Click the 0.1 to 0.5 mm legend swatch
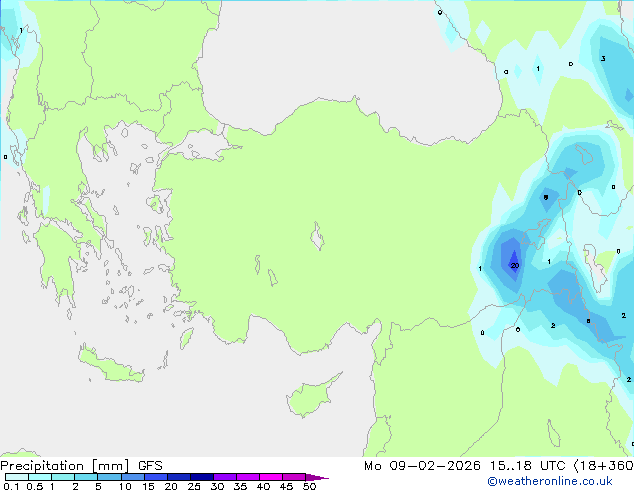Viewport: 634px width, 490px height. [17, 477]
